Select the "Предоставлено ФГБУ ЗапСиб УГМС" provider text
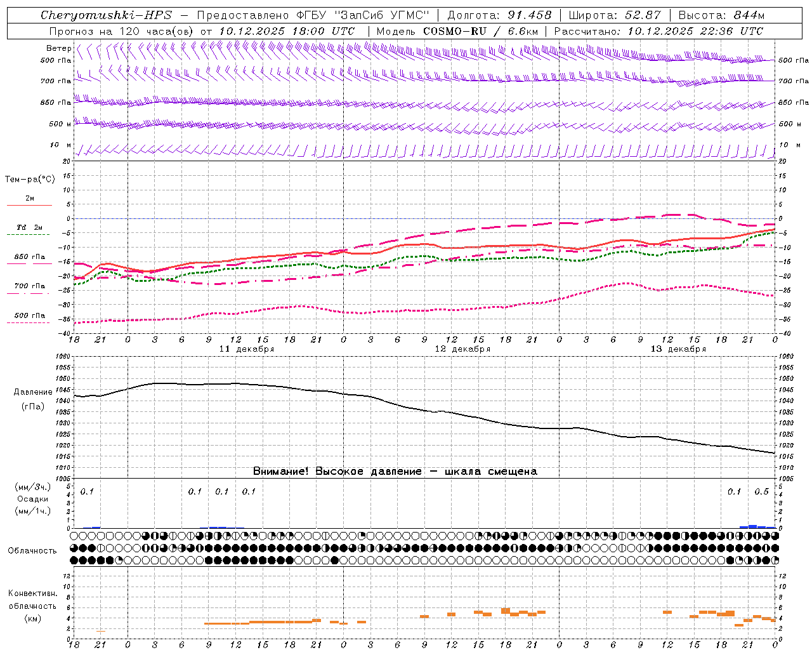This screenshot has height=650, width=812. [x=313, y=15]
